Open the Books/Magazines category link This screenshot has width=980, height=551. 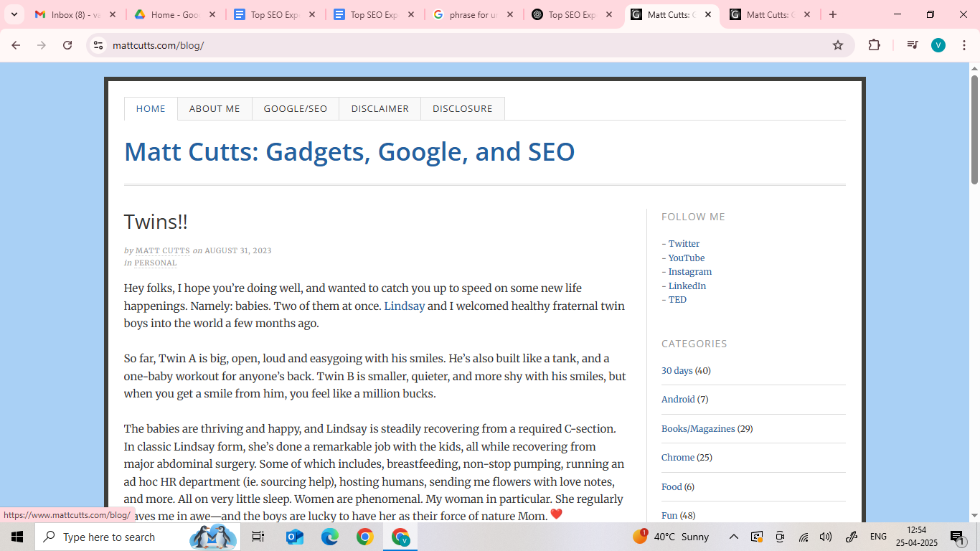tap(698, 429)
